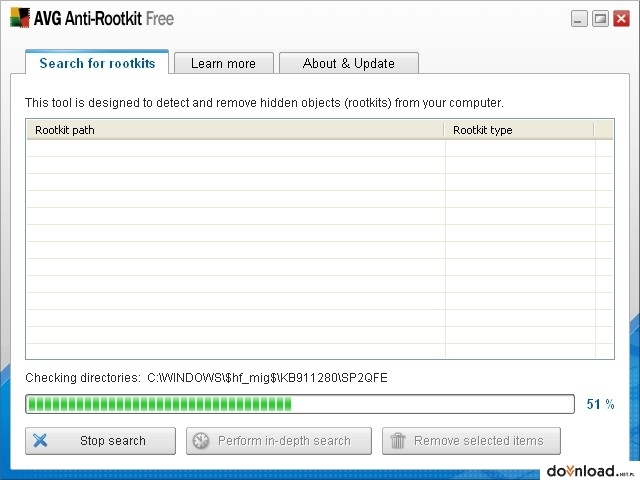Screen dimensions: 640x480
Task: Maximize the AVG Anti-Rootkit window
Action: [x=600, y=19]
